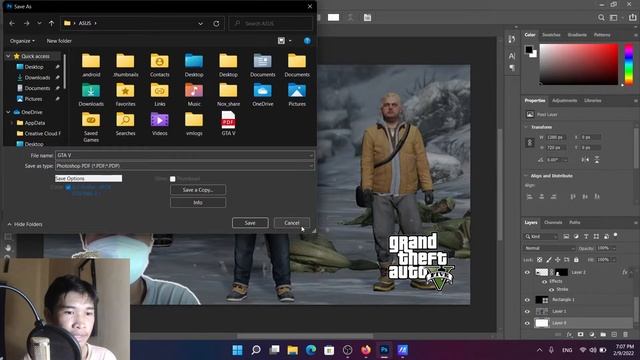640x360 pixels.
Task: Open the Opacity value dropdown
Action: [x=613, y=248]
